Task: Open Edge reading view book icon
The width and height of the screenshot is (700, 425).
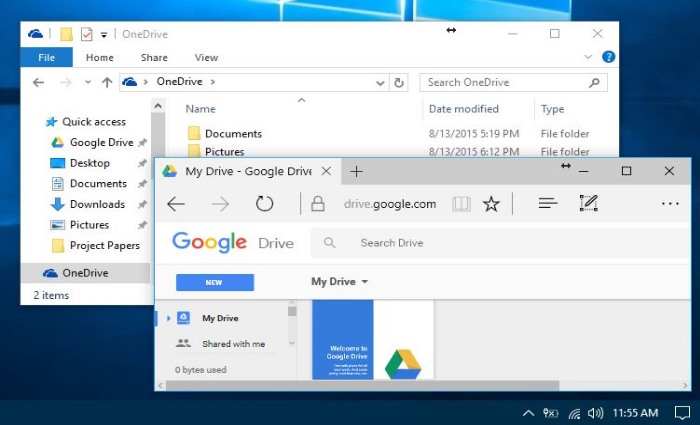Action: 460,204
